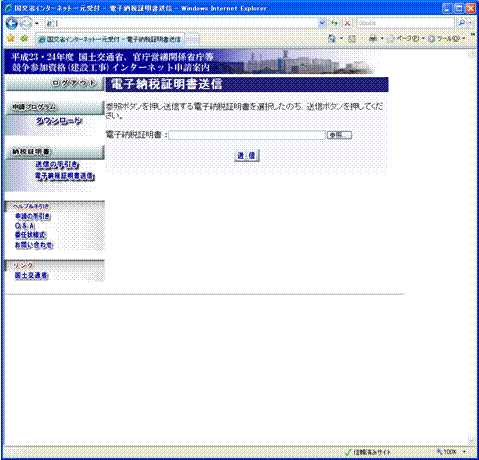The width and height of the screenshot is (479, 460).
Task: Click the 送信 submit button
Action: point(246,155)
